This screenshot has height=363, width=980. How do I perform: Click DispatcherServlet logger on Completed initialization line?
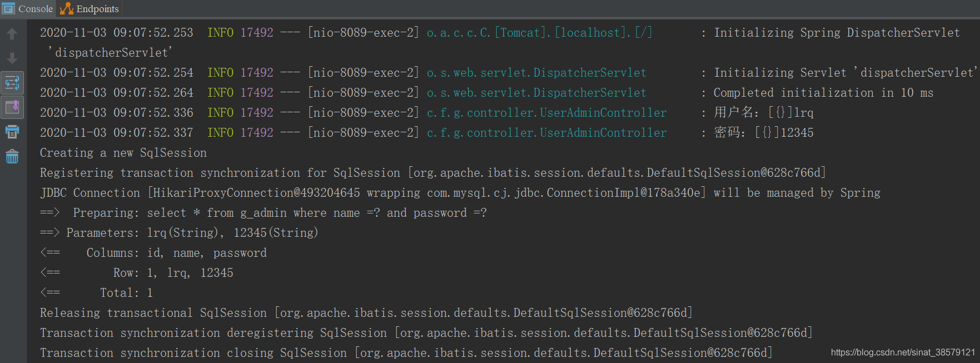click(x=536, y=93)
